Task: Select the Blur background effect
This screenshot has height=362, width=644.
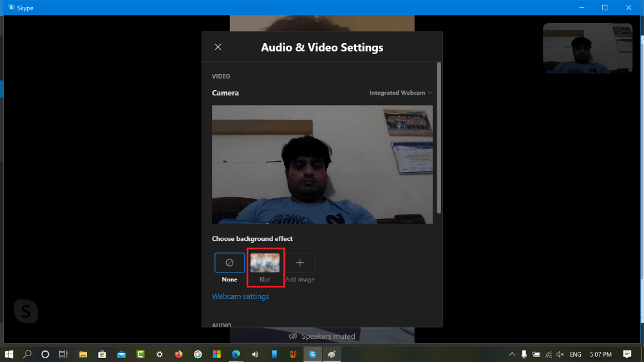Action: coord(265,263)
